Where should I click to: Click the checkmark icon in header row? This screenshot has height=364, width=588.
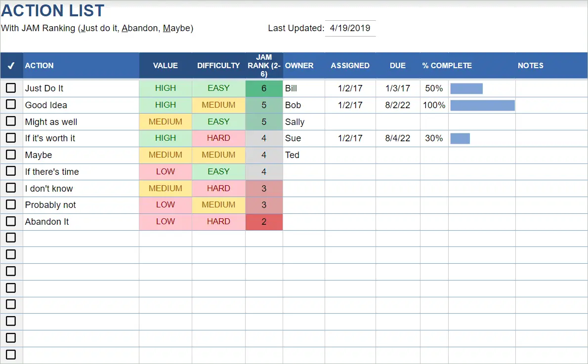11,66
